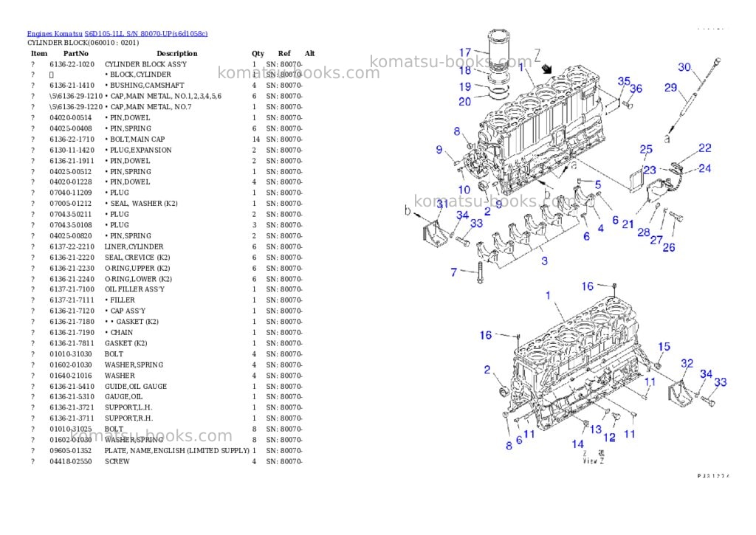
Task: Click callout number 17 in diagram
Action: [x=465, y=52]
